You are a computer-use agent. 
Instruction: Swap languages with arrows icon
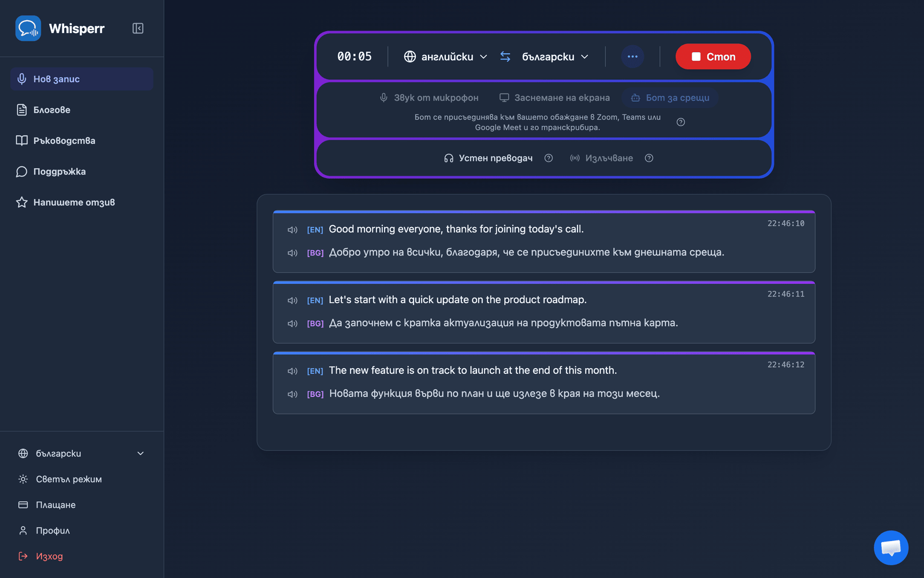coord(505,57)
